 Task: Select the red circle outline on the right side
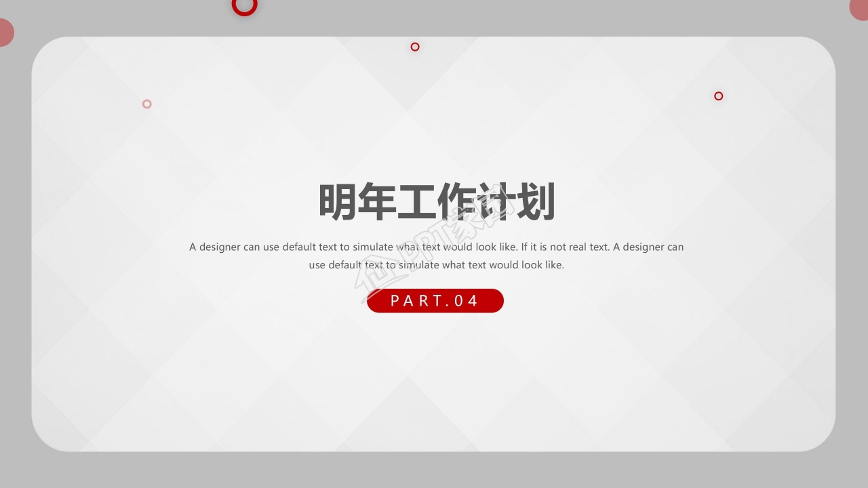718,96
